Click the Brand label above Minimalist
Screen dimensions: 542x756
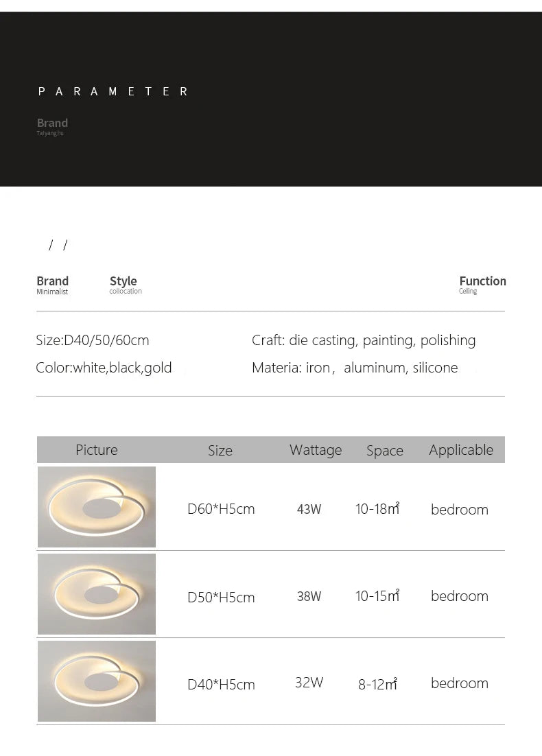[x=53, y=281]
